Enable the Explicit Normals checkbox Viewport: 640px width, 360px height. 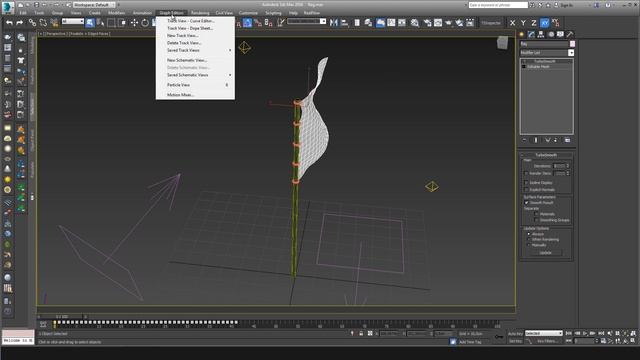tap(526, 190)
